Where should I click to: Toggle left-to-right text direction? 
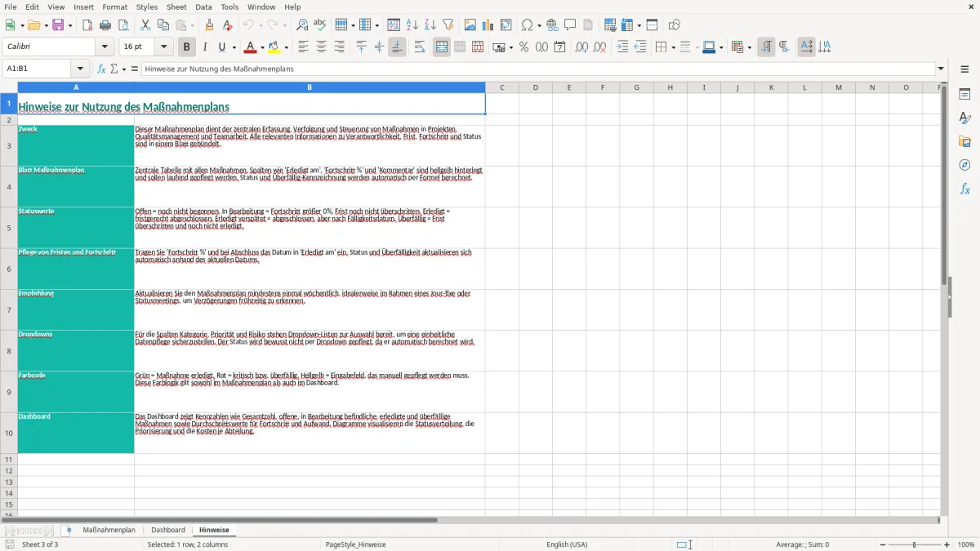(x=765, y=47)
